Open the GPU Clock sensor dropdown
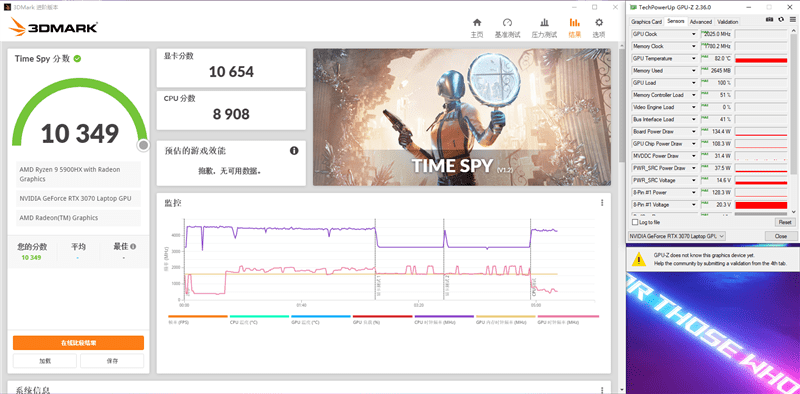This screenshot has width=800, height=394. click(694, 34)
